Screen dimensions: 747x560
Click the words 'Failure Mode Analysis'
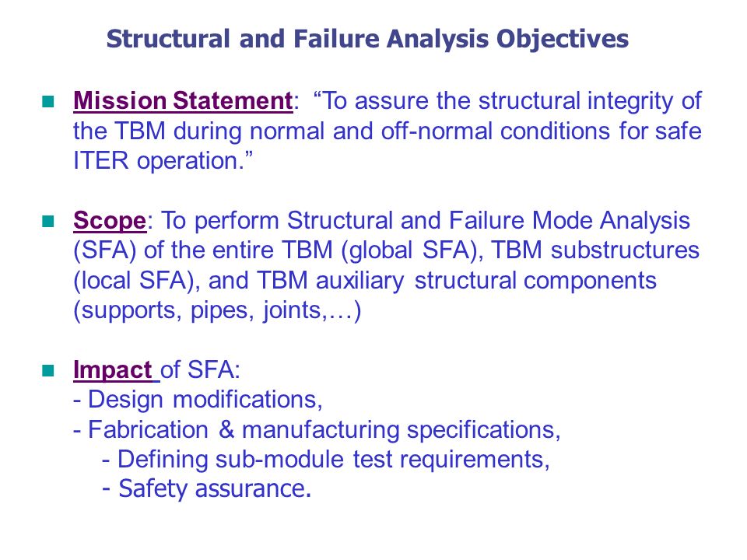570,221
